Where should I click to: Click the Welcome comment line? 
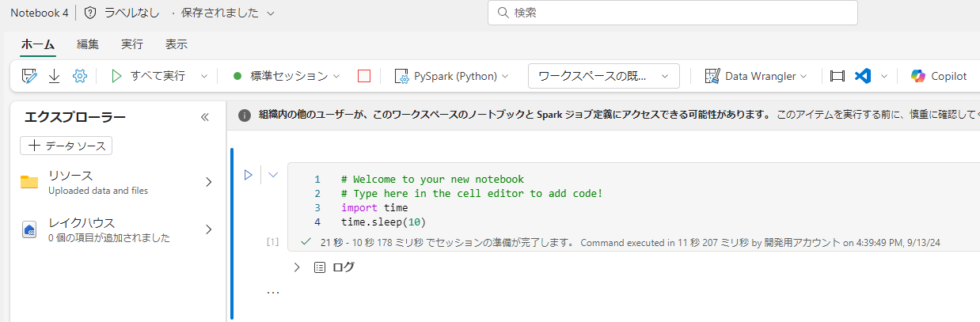[x=432, y=179]
